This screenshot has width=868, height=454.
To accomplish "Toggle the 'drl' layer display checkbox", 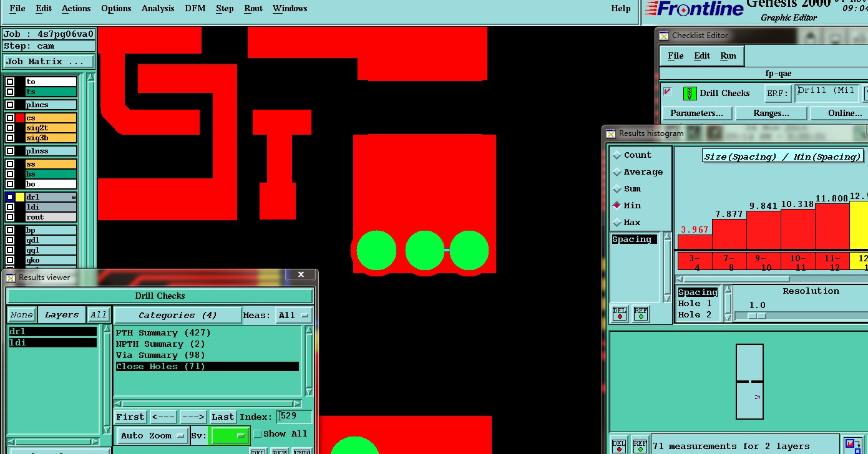I will (x=10, y=197).
